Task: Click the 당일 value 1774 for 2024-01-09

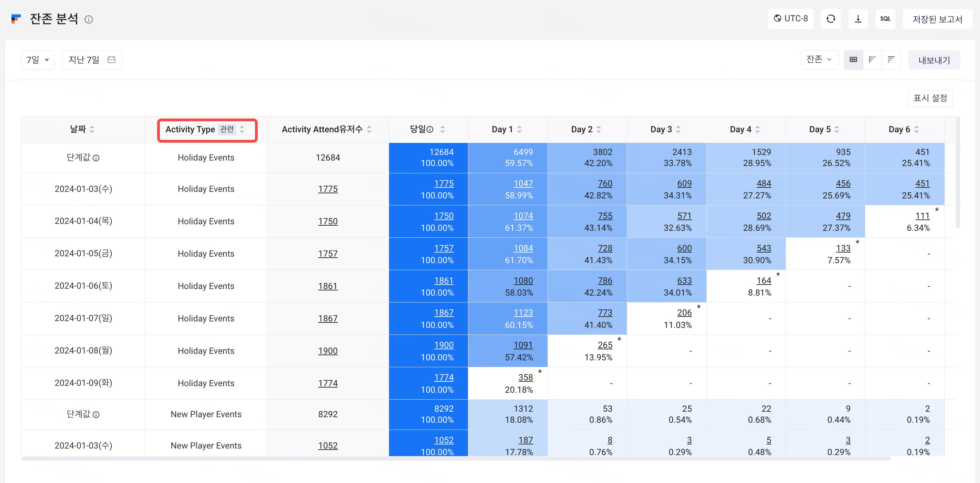Action: point(443,377)
